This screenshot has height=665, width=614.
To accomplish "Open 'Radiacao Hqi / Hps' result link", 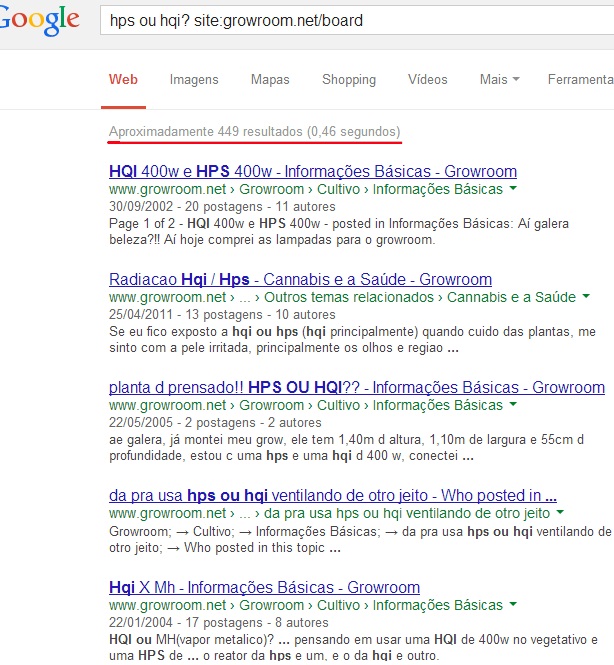I will [x=300, y=279].
